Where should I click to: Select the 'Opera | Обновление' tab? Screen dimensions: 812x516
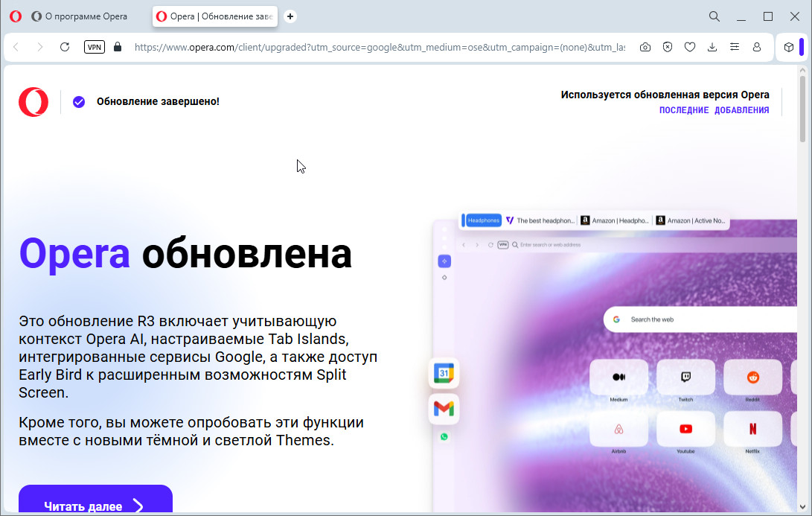pos(215,16)
